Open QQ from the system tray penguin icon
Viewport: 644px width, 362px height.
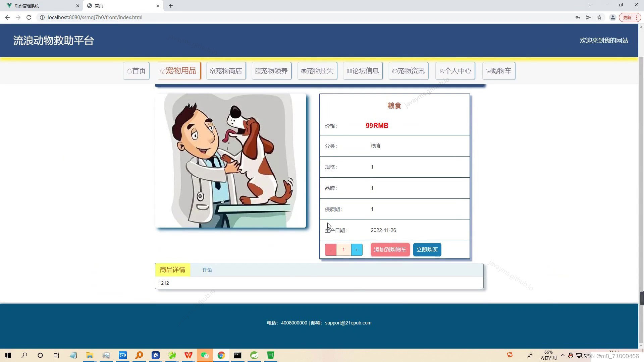coord(571,355)
